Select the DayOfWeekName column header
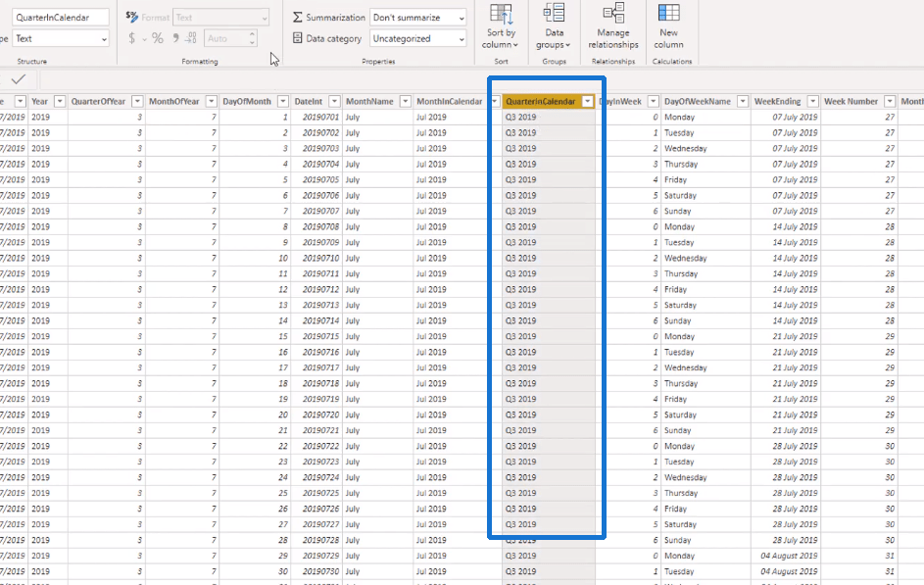Screen dimensions: 924x585 point(698,101)
